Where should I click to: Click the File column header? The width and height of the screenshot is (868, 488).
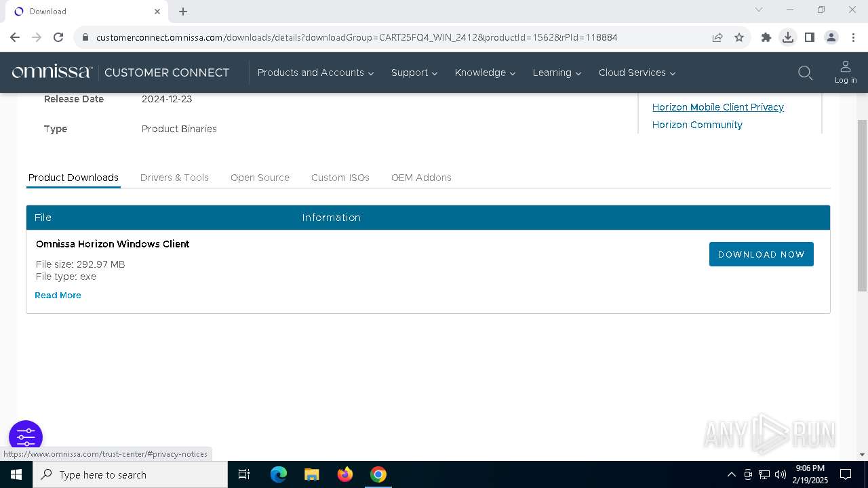click(43, 218)
